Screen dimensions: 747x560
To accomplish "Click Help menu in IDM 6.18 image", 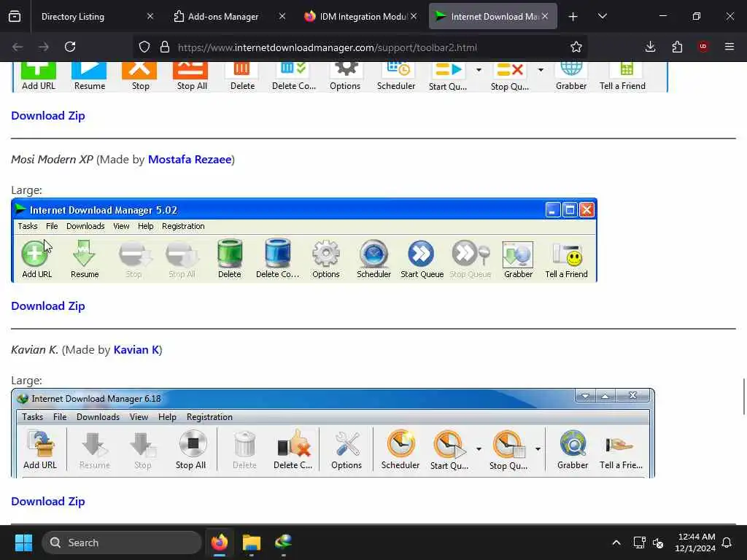I will click(x=167, y=417).
